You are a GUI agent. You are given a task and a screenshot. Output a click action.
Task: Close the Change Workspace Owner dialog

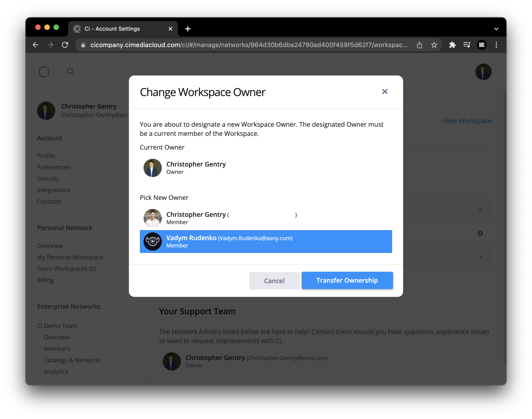384,91
